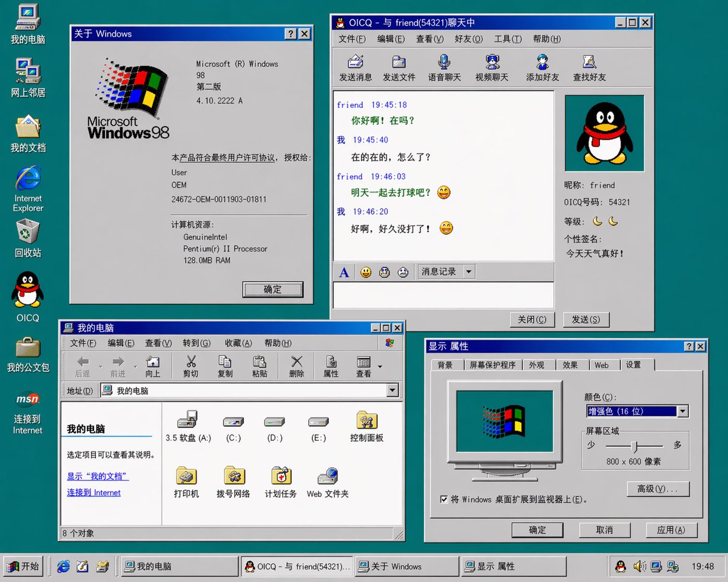Image resolution: width=728 pixels, height=582 pixels.
Task: Click 取消 in display properties
Action: pos(604,530)
